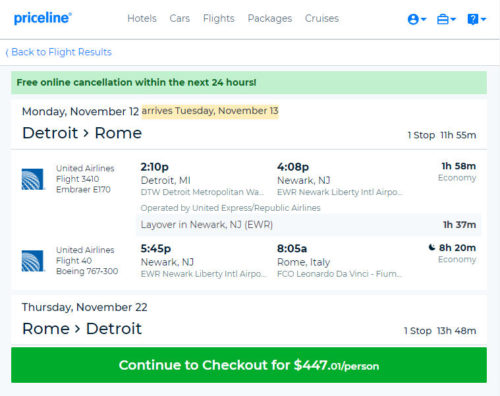
Task: Expand the Rome to Detroit return flight
Action: coord(249,319)
